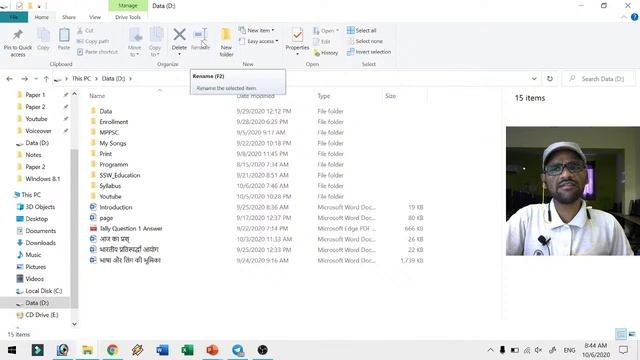Select Tally Question 1 Answer PDF
Screen dimensions: 640x360
coord(131,229)
